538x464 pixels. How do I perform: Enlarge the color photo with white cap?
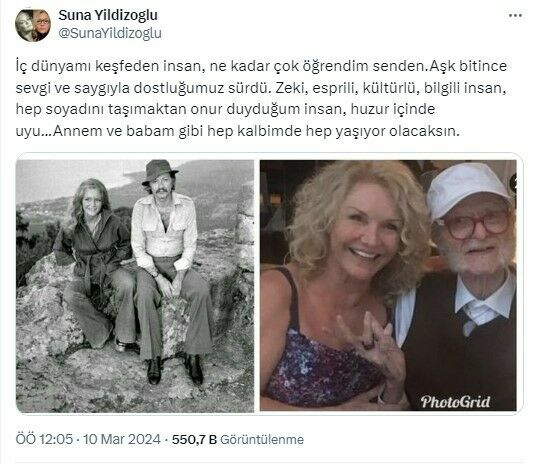[388, 285]
